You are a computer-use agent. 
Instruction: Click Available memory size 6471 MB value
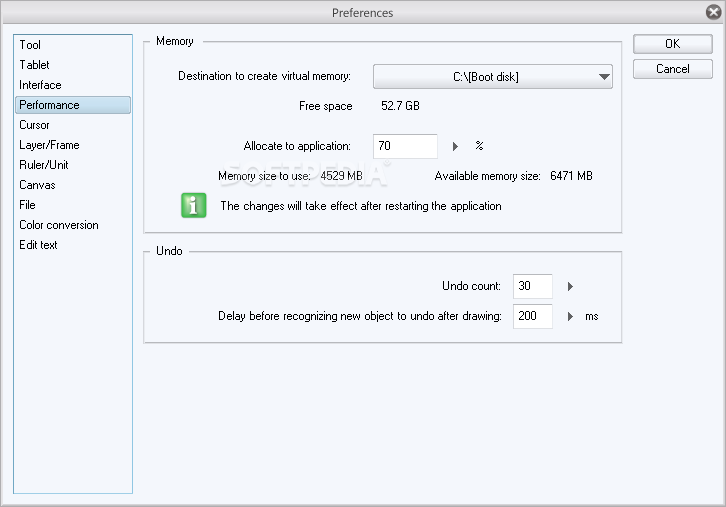pos(571,176)
